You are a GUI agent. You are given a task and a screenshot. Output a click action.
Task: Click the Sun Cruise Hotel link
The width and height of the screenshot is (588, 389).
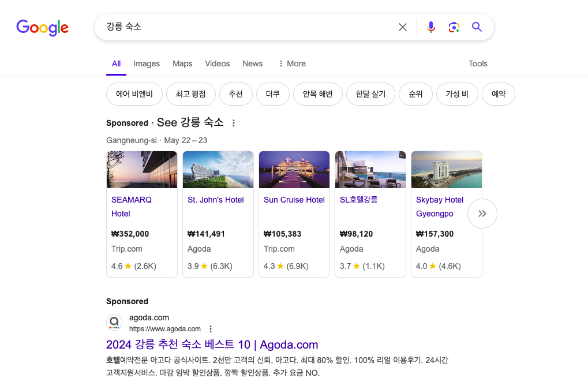(x=294, y=200)
